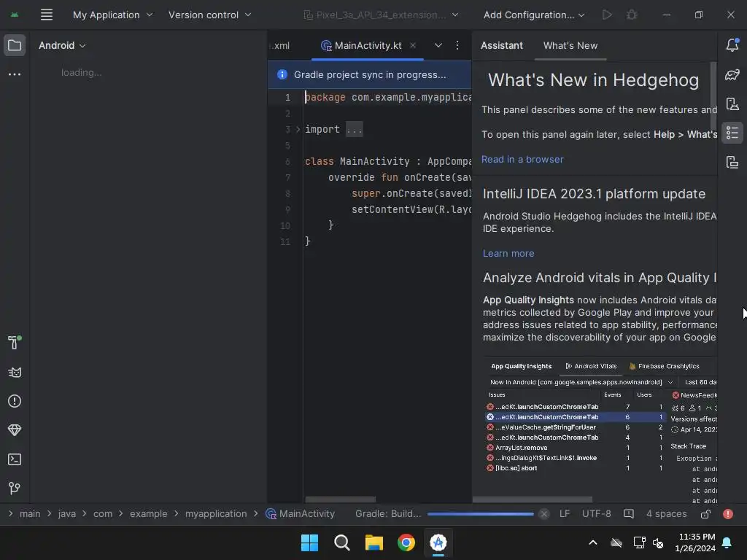Switch to the MainActivity.kt tab
Screen dimensions: 747x560
[x=368, y=45]
